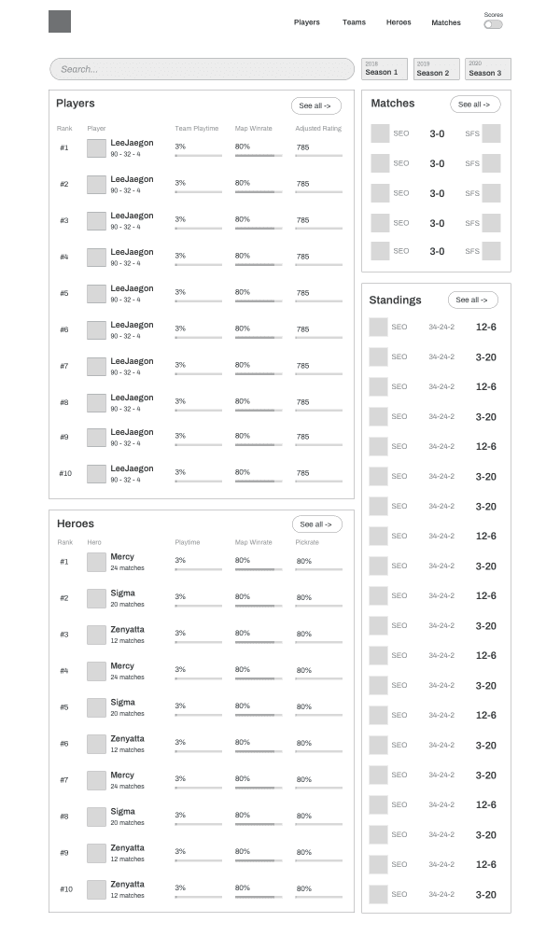The width and height of the screenshot is (560, 950).
Task: Click the Search input field
Action: tap(202, 69)
